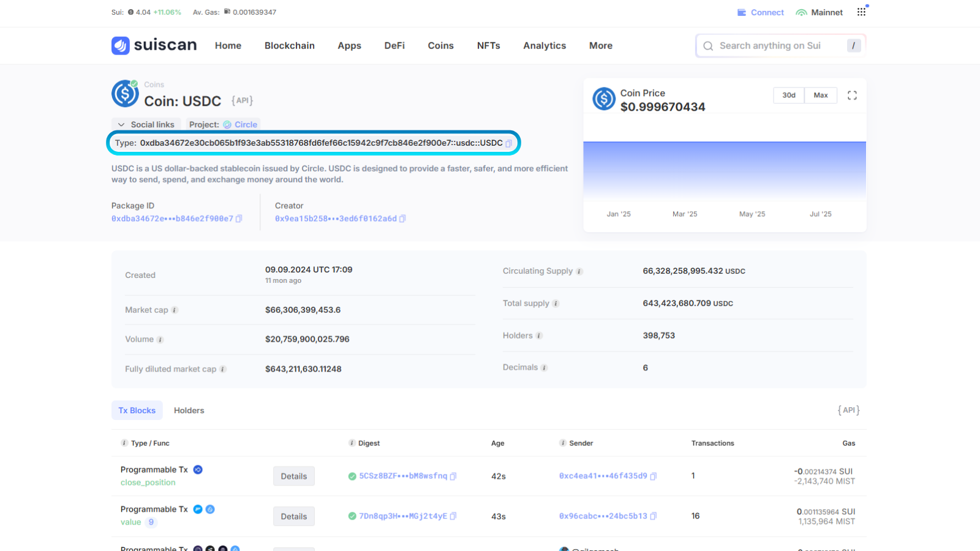Viewport: 980px width, 551px height.
Task: Focus the Search anything on Sui field
Action: (780, 46)
